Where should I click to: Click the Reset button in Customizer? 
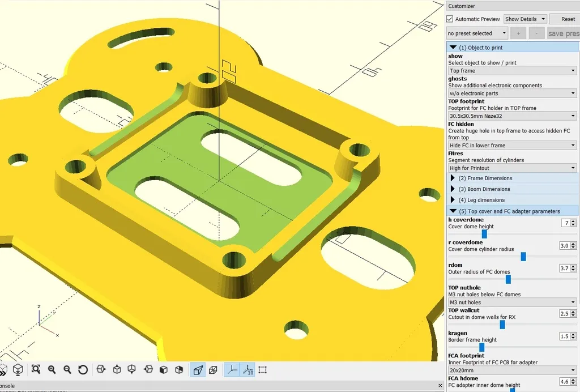click(567, 19)
